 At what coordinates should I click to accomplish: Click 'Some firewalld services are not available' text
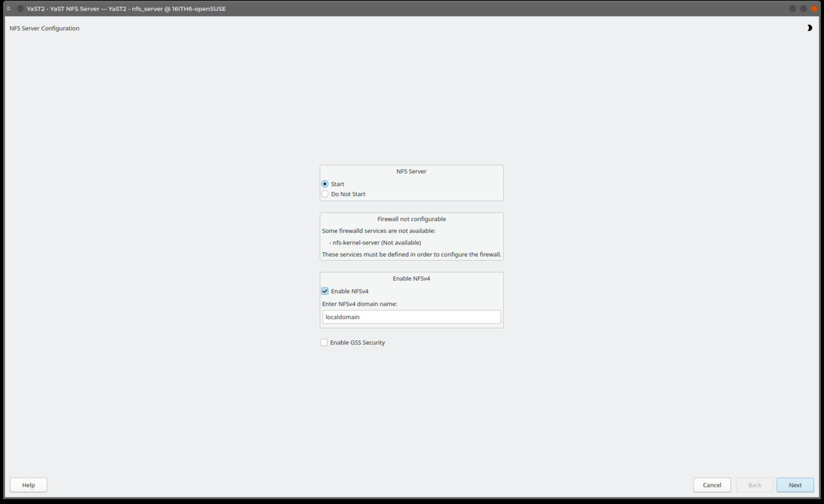(x=378, y=231)
